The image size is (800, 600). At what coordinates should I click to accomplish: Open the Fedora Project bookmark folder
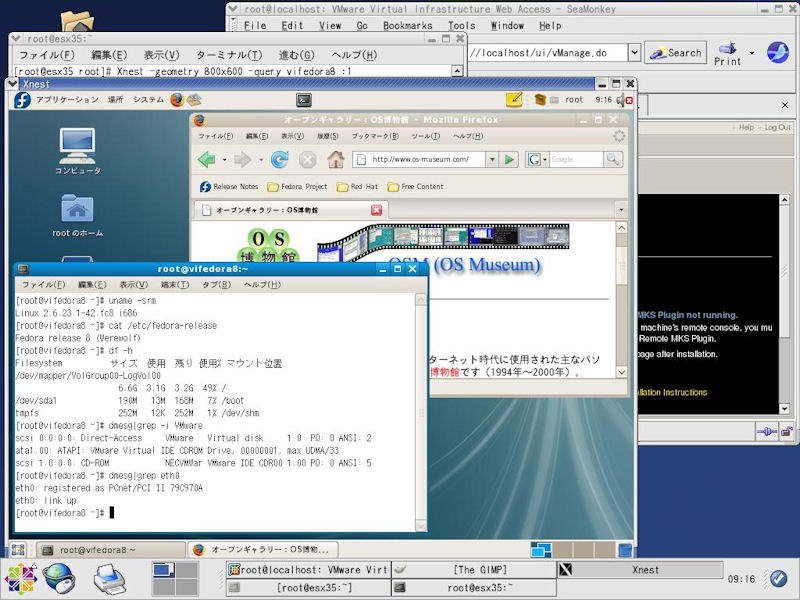[x=297, y=187]
